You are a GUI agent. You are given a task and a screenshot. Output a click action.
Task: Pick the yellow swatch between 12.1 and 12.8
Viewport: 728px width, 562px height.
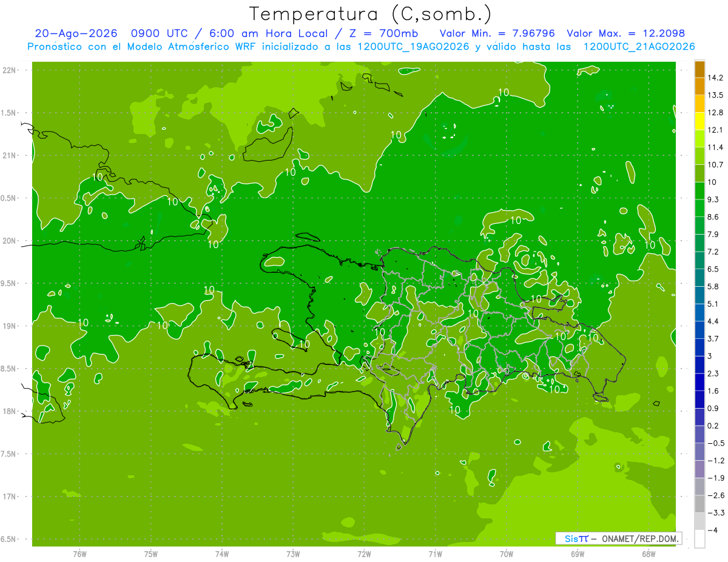click(x=699, y=122)
